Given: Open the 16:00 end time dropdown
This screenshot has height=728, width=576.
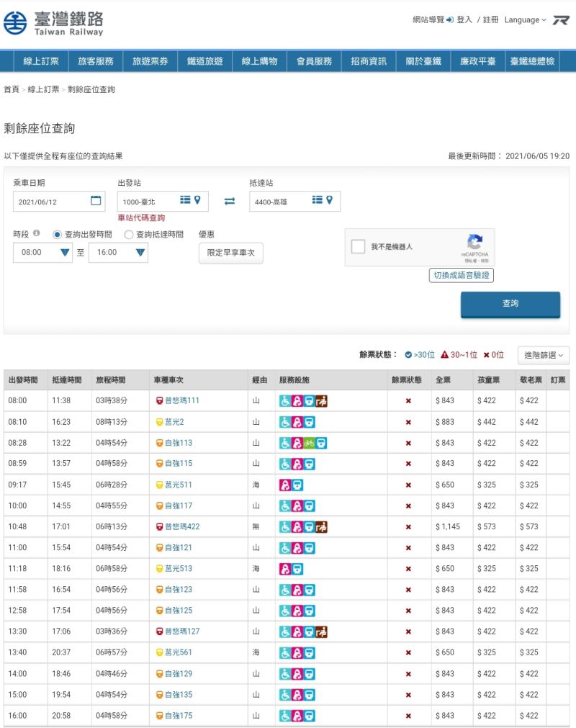Looking at the screenshot, I should pos(118,252).
